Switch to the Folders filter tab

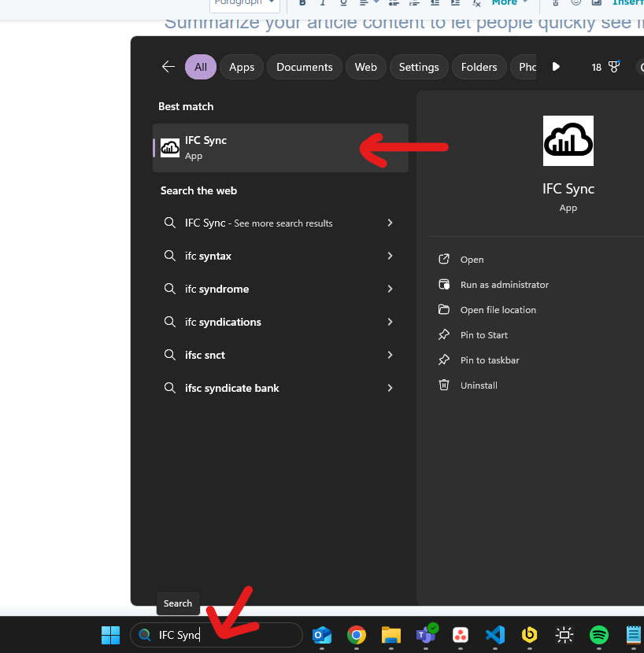479,67
